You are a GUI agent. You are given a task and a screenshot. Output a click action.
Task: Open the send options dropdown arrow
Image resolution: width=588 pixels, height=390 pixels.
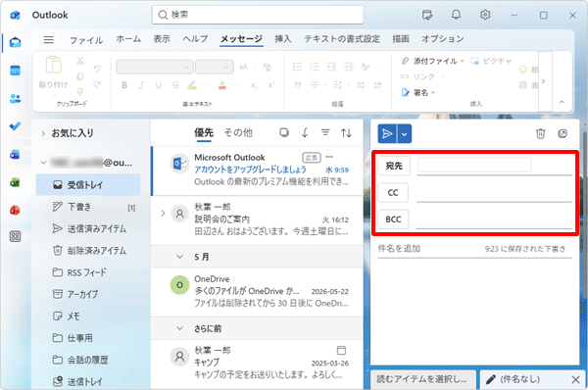404,134
